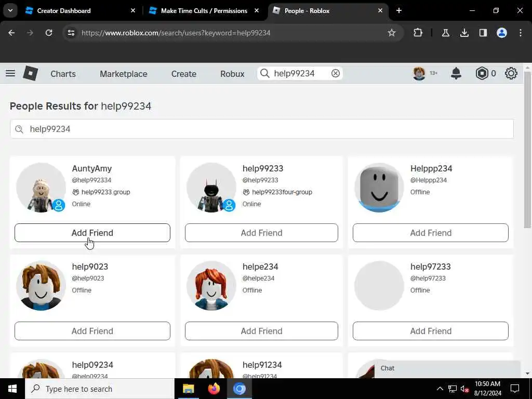532x399 pixels.
Task: Click AuntyAmy avatar thumbnail
Action: point(41,187)
